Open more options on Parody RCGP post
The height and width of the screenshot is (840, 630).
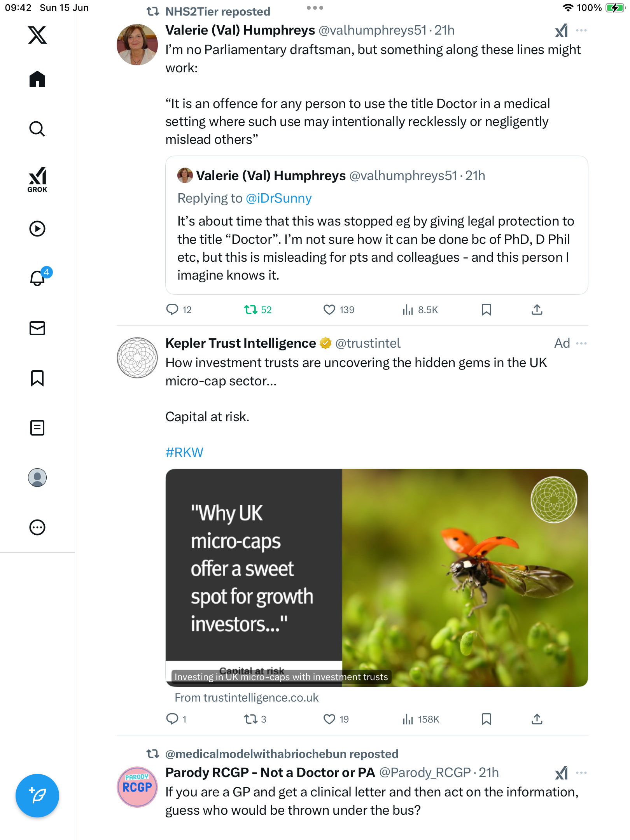point(581,773)
